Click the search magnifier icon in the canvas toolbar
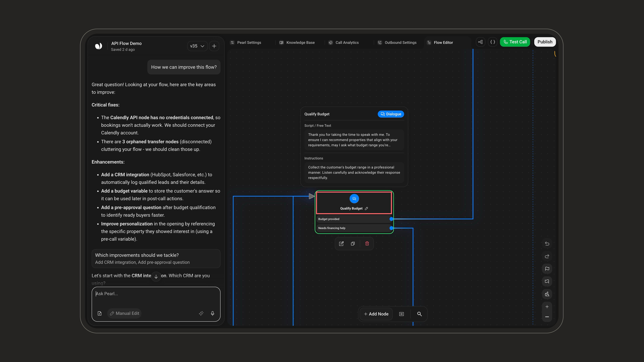 pyautogui.click(x=419, y=314)
